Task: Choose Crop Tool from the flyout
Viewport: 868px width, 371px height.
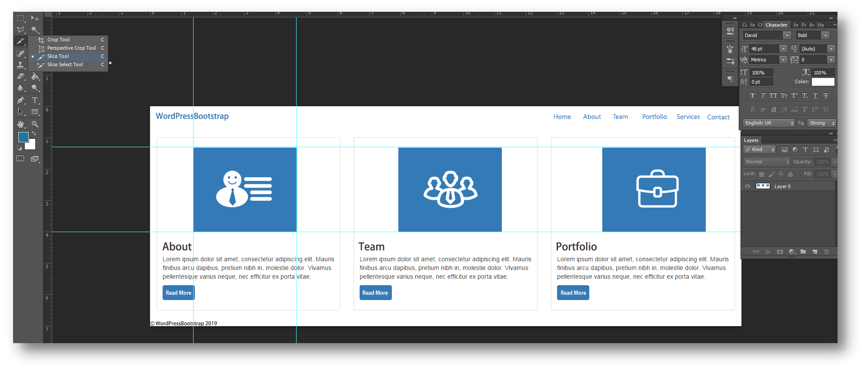Action: point(68,40)
